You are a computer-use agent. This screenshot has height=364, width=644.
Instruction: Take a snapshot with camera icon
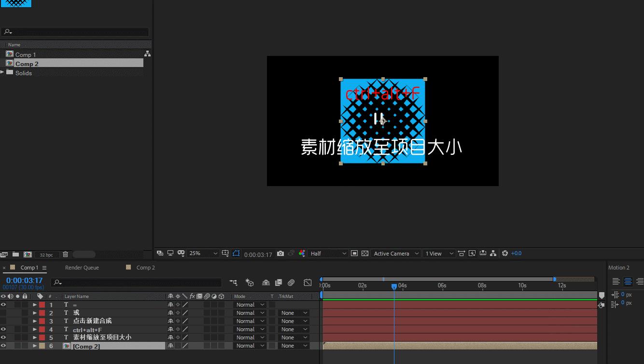[x=280, y=253]
